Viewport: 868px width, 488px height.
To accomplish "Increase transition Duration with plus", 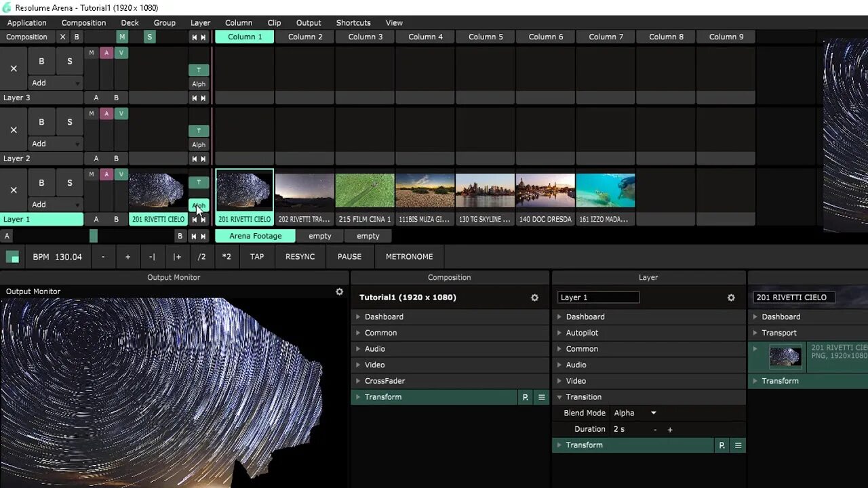I will 670,430.
